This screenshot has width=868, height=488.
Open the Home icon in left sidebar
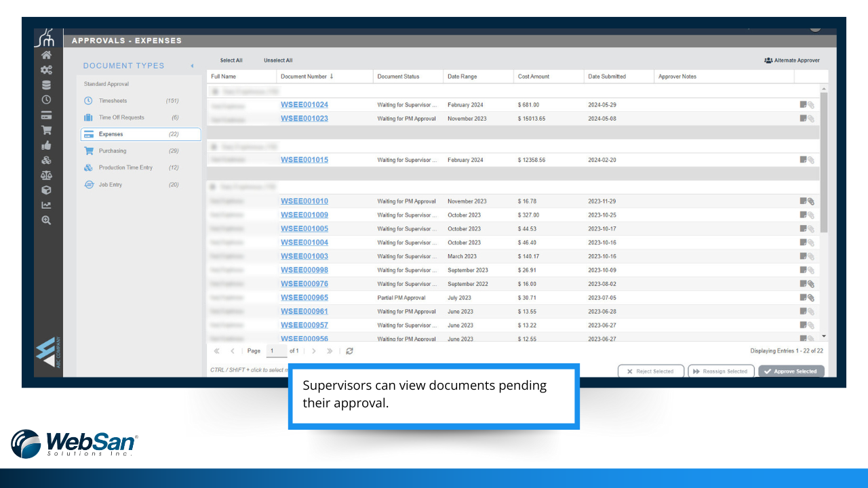point(46,56)
